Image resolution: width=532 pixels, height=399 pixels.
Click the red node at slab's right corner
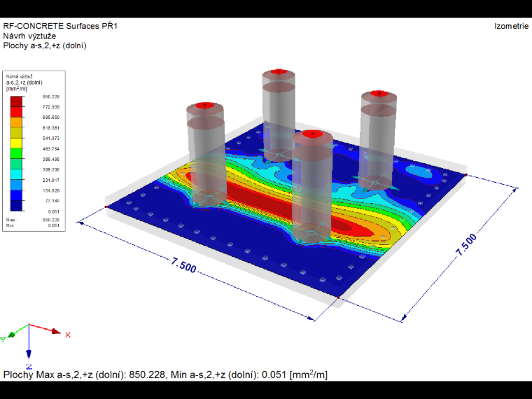466,175
